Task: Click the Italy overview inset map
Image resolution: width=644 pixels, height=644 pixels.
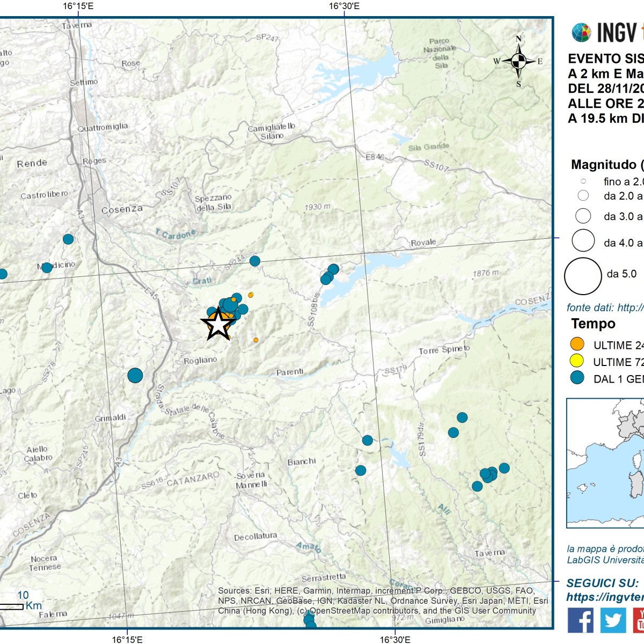Action: (605, 462)
